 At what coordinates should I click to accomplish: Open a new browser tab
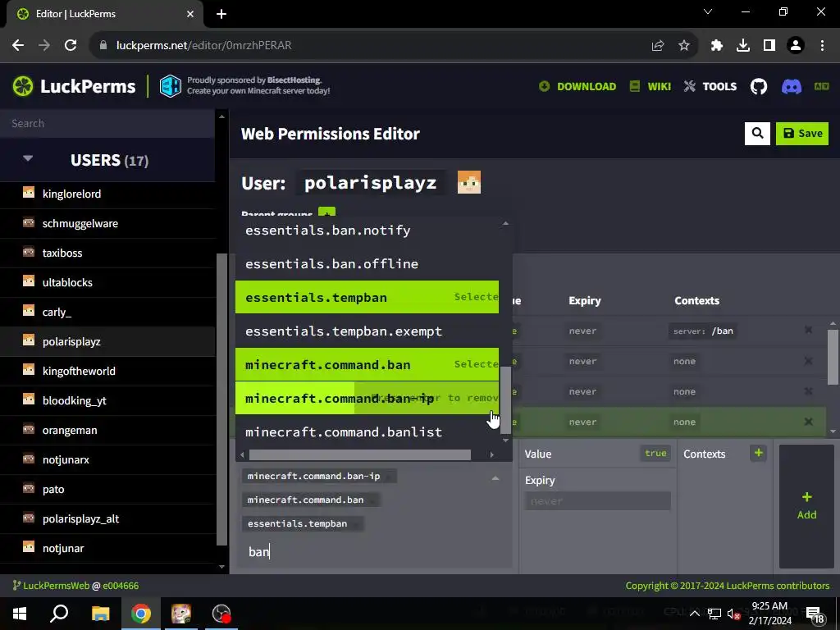click(221, 14)
